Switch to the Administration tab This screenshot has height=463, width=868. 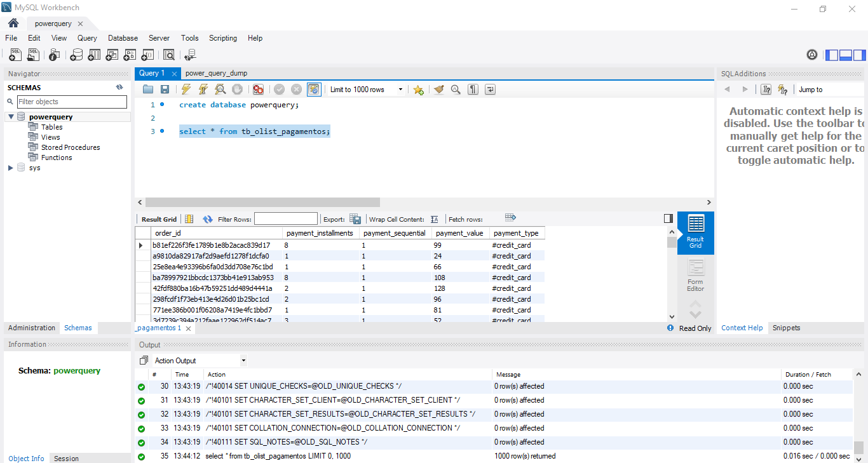tap(32, 328)
